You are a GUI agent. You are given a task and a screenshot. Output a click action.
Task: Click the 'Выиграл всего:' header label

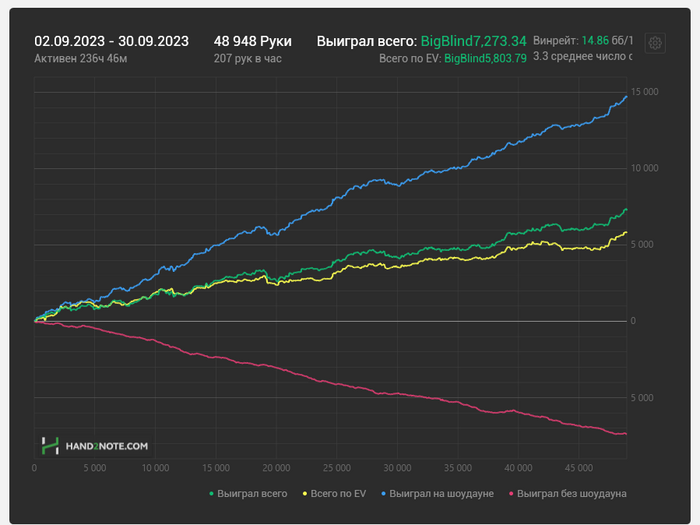point(367,41)
